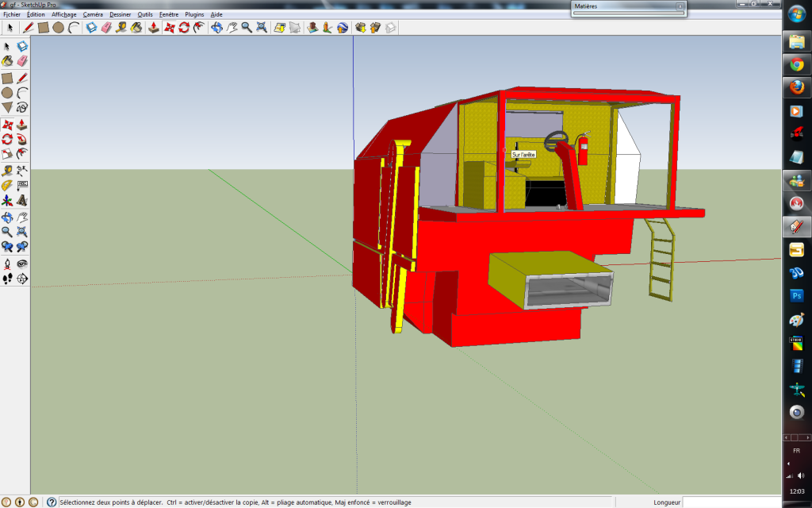812x508 pixels.
Task: Choose the Circle tool in the top toolbar
Action: [59, 28]
